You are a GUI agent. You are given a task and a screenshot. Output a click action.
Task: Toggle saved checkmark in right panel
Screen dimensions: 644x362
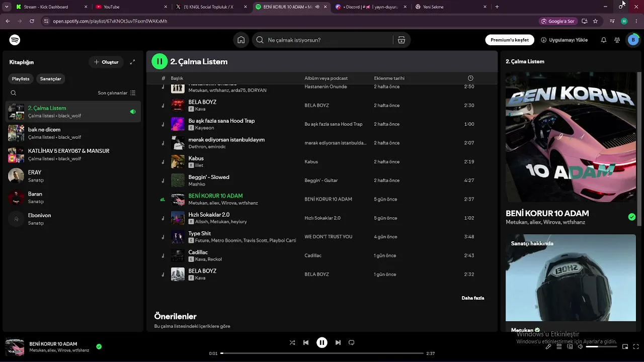[x=632, y=217]
